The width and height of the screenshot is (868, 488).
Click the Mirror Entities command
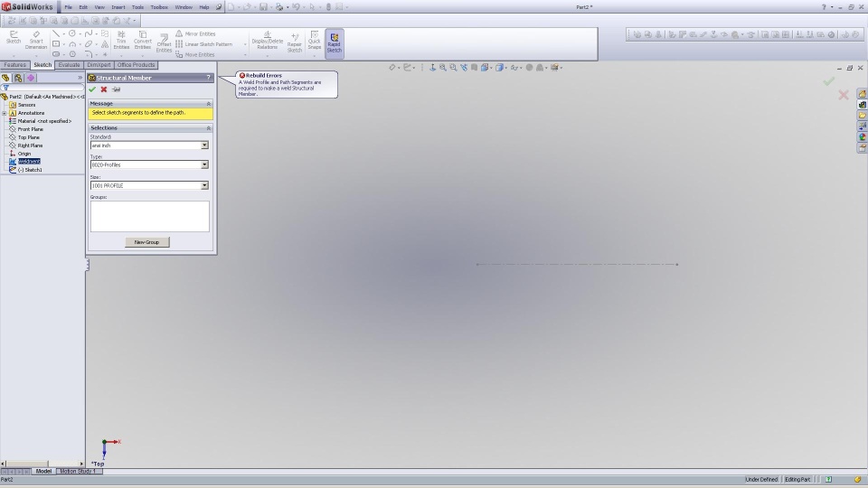195,33
